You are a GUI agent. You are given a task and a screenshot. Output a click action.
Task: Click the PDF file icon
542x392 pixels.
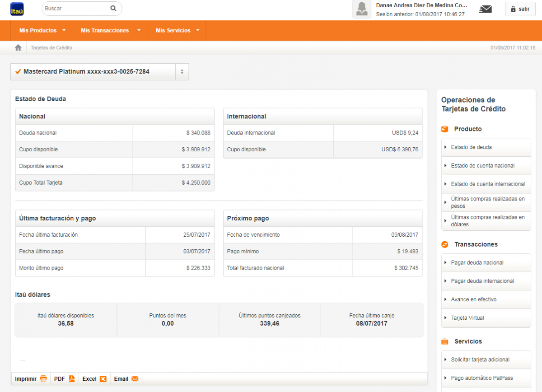click(72, 379)
